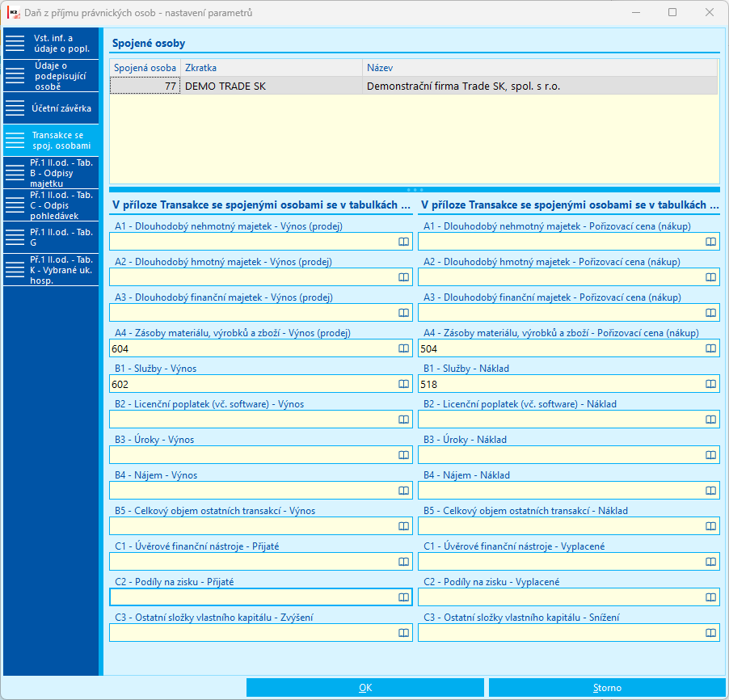Open lookup book icon for A1 Výnos (prodej)

403,242
